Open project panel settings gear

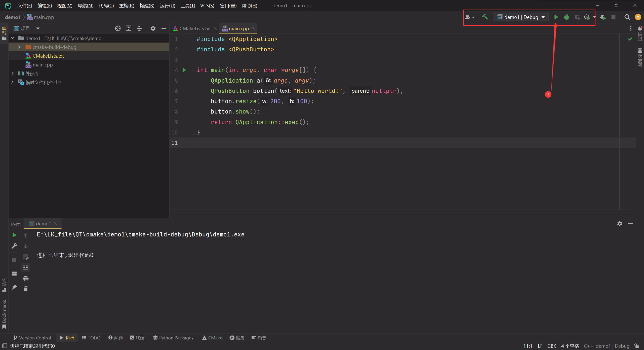[153, 28]
